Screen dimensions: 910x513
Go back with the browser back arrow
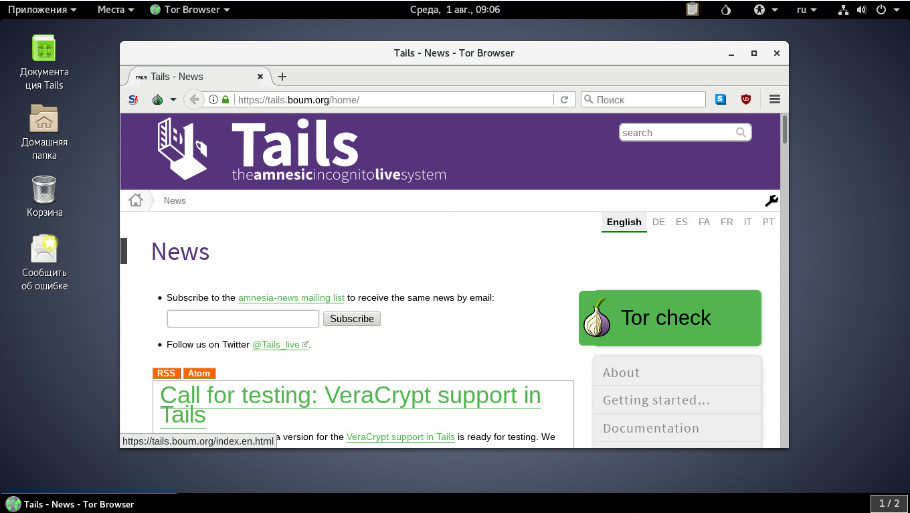click(x=194, y=99)
